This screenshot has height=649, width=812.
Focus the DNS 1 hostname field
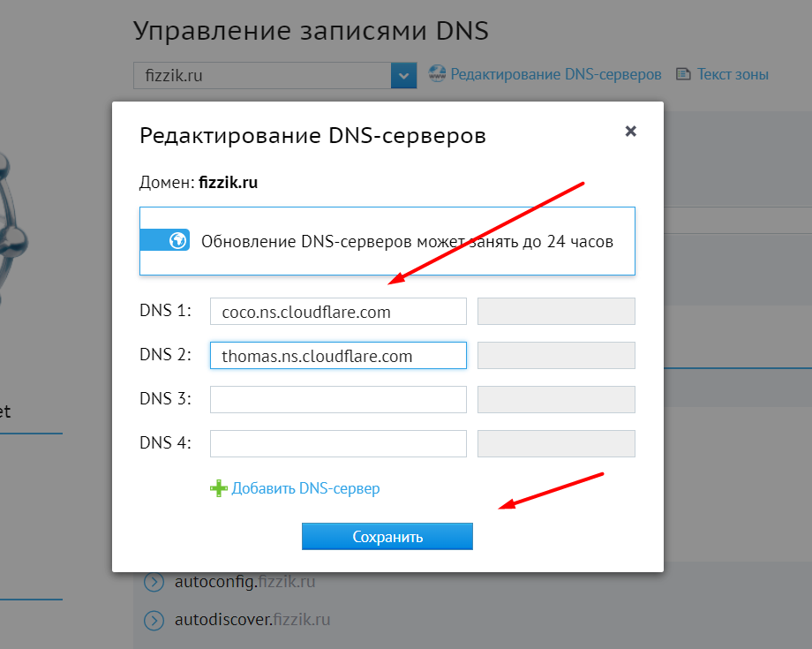(x=338, y=312)
